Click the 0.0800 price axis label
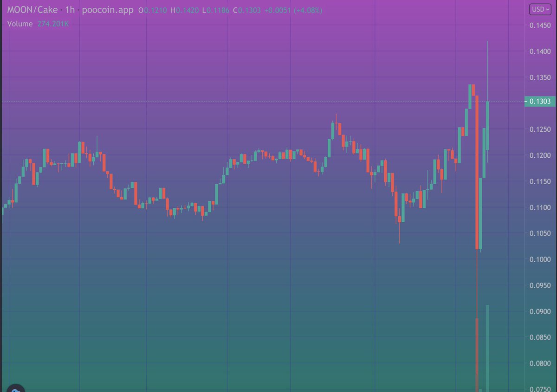This screenshot has height=392, width=557. click(x=540, y=363)
